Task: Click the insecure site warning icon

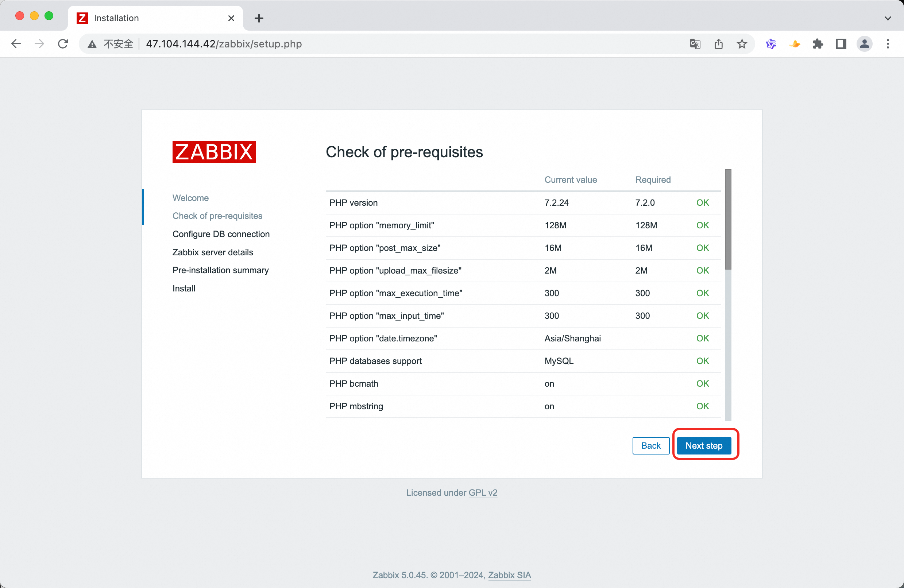Action: (92, 44)
